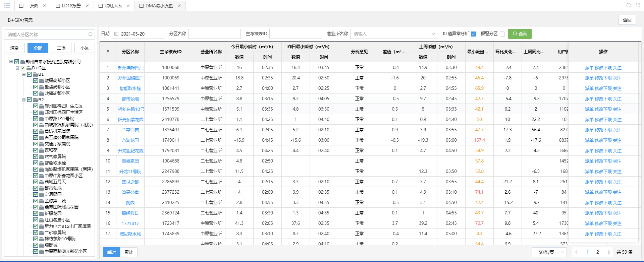Click the 返回 button
The image size is (644, 262).
pos(627,20)
